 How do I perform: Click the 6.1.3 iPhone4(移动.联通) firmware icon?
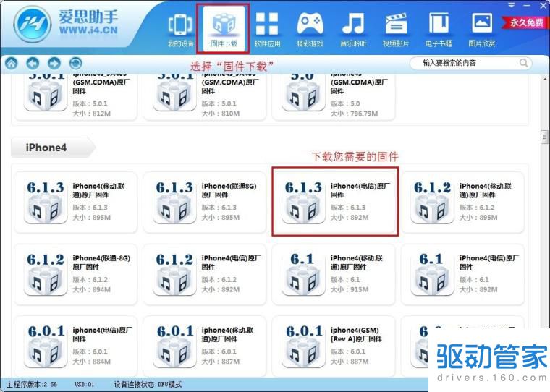click(x=46, y=202)
